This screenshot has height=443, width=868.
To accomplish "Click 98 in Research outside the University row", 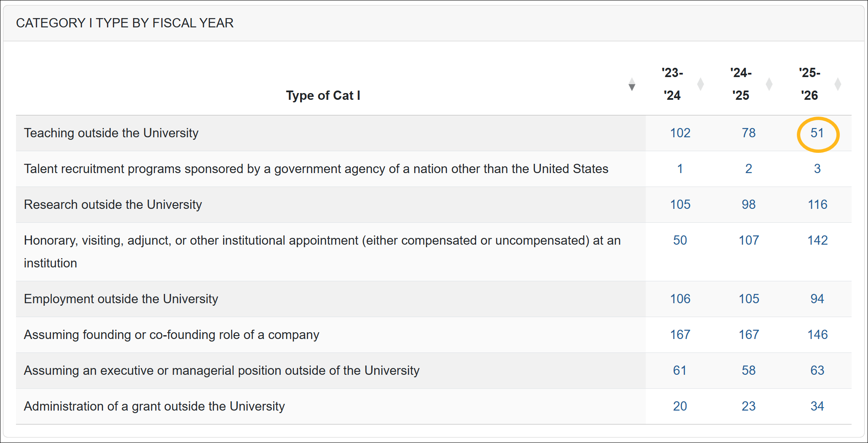I will pyautogui.click(x=748, y=205).
